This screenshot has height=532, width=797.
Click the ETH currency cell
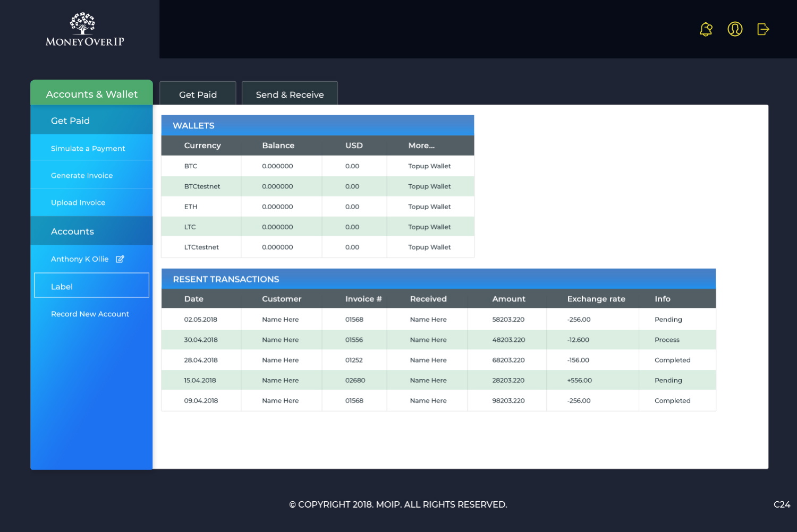click(x=191, y=207)
